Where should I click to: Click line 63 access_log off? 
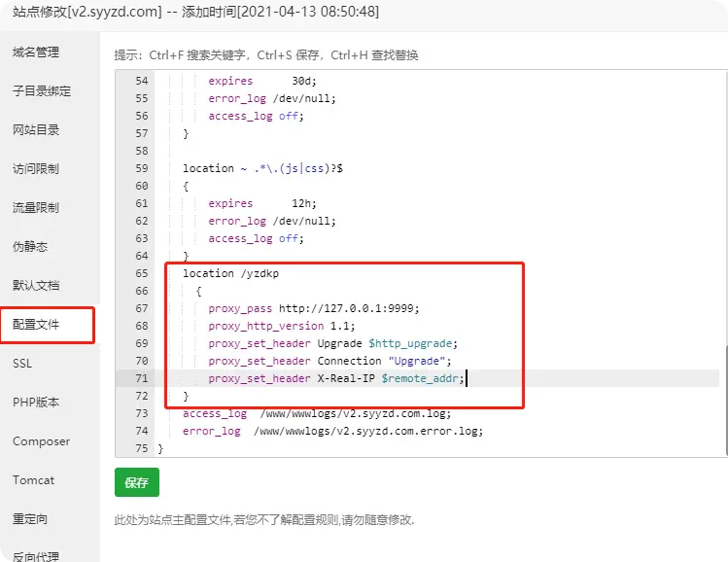(256, 239)
